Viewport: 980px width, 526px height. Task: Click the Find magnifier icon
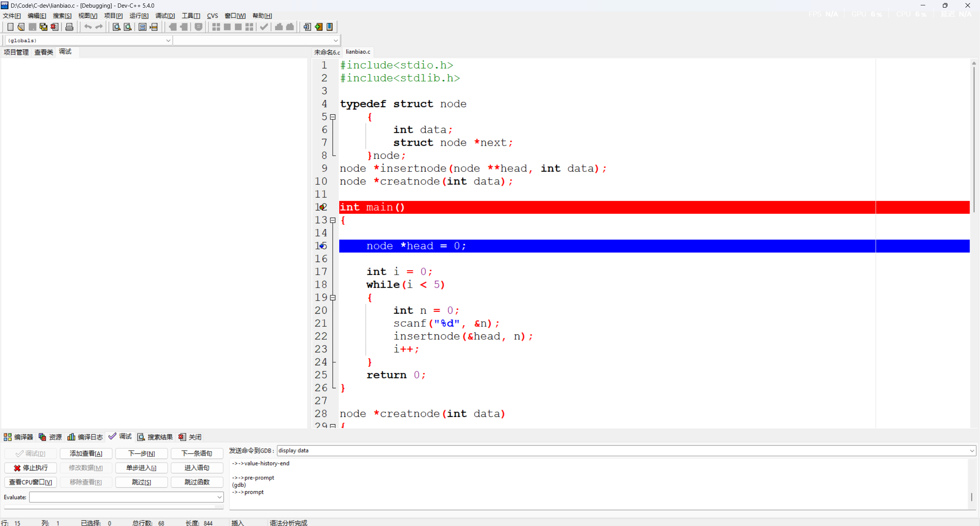[116, 27]
